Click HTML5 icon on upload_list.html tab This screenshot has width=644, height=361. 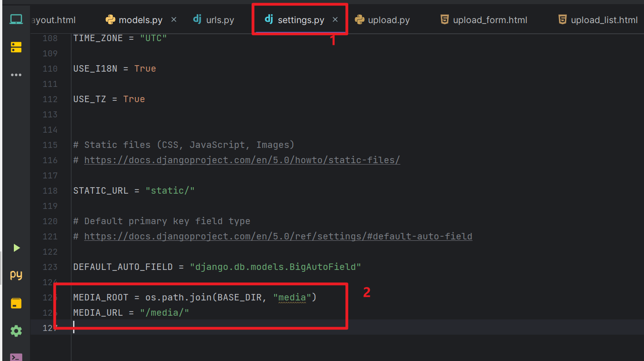tap(562, 19)
